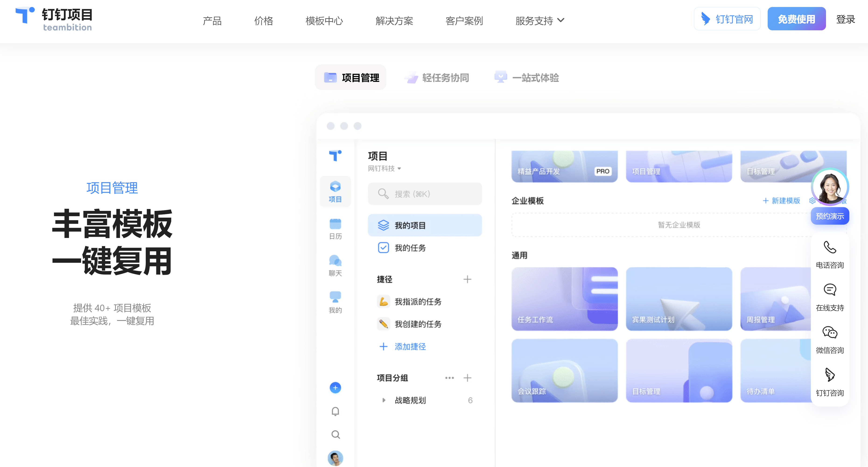Click the 预约演示 button
868x467 pixels.
[x=829, y=216]
